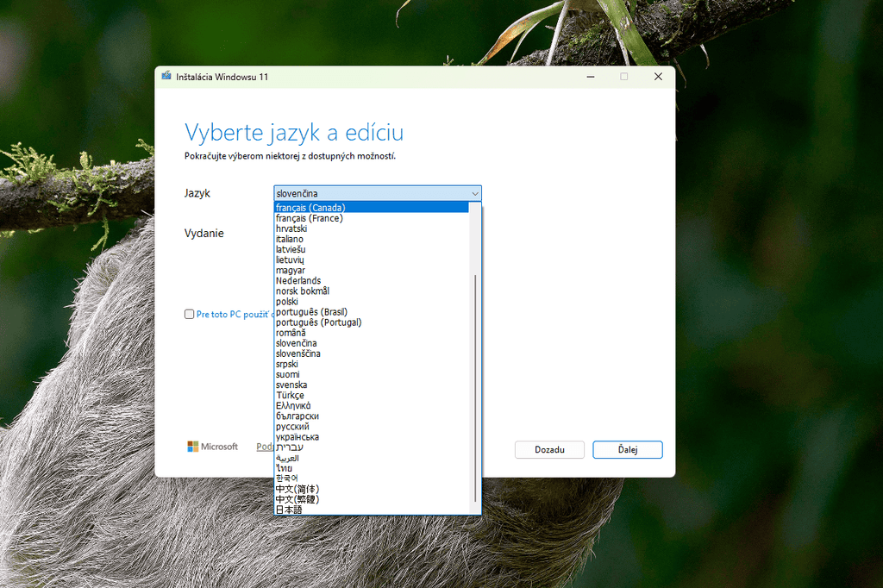Click the Dozadu button

click(549, 449)
